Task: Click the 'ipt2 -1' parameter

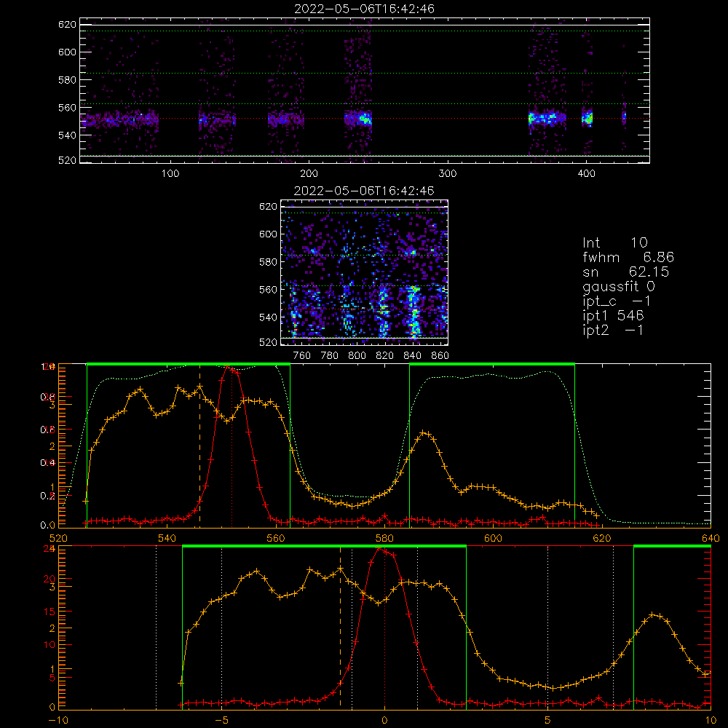Action: [x=613, y=330]
